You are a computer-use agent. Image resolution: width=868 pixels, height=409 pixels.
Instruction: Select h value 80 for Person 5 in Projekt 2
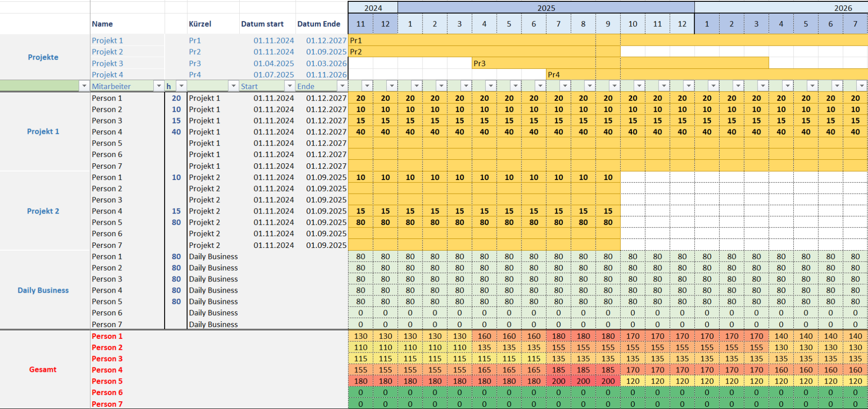pyautogui.click(x=176, y=222)
